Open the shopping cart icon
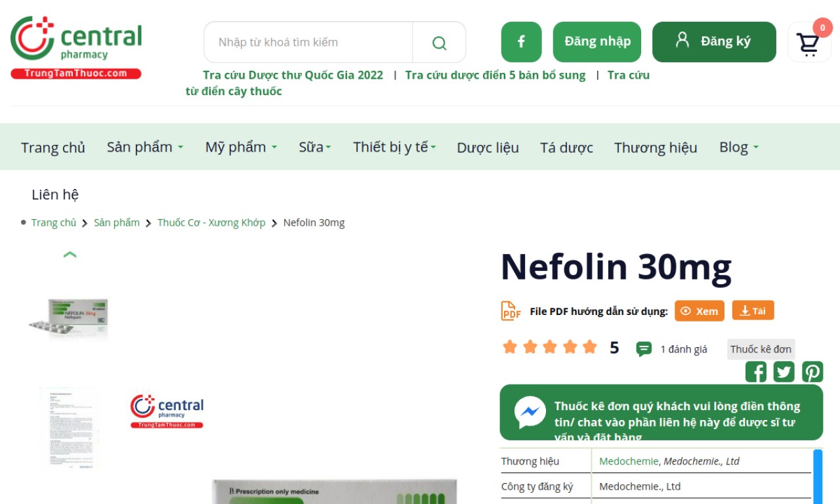Image resolution: width=840 pixels, height=504 pixels. click(x=808, y=44)
